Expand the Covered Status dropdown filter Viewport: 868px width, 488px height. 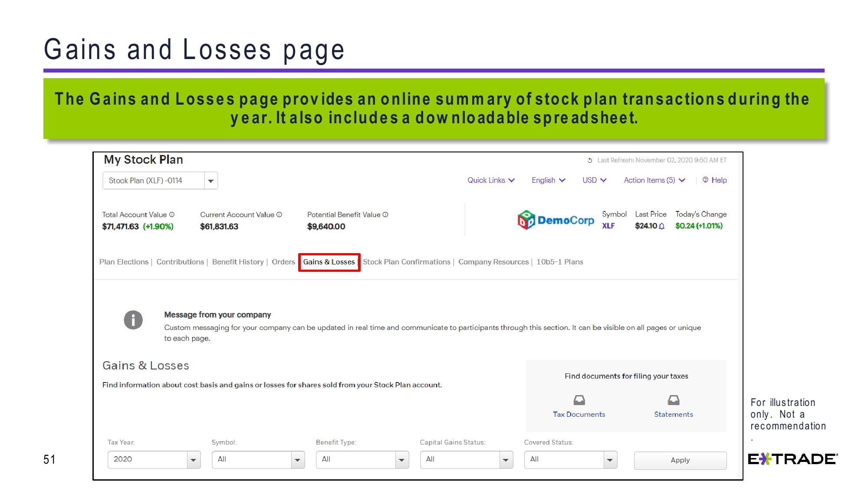click(x=610, y=459)
